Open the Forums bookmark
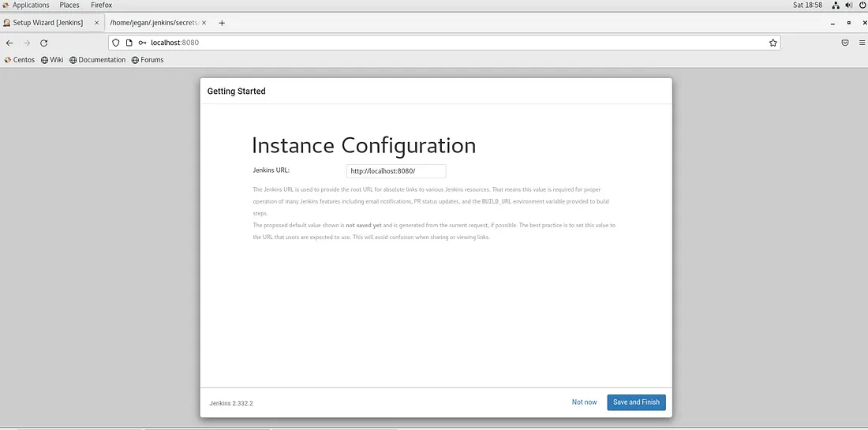 click(148, 60)
